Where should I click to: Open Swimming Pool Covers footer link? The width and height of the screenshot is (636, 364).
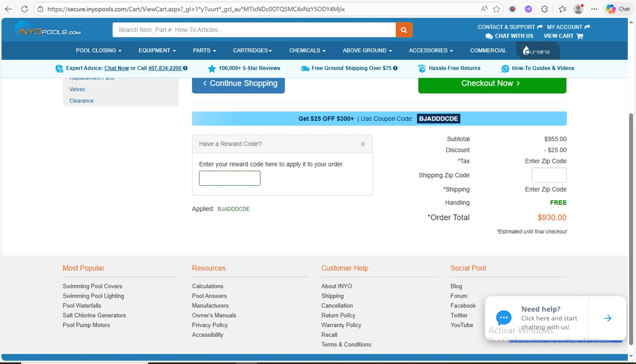click(92, 286)
